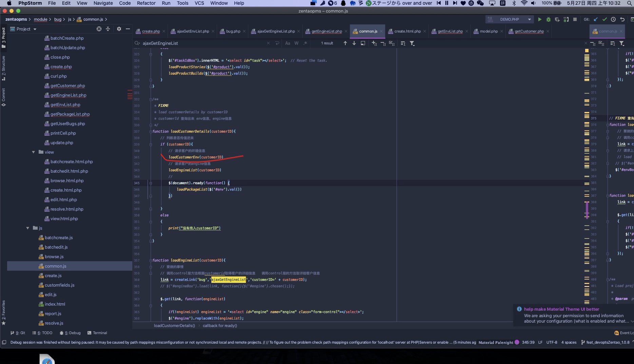The height and width of the screenshot is (364, 634).
Task: Close the create.html.php tab
Action: tap(424, 31)
